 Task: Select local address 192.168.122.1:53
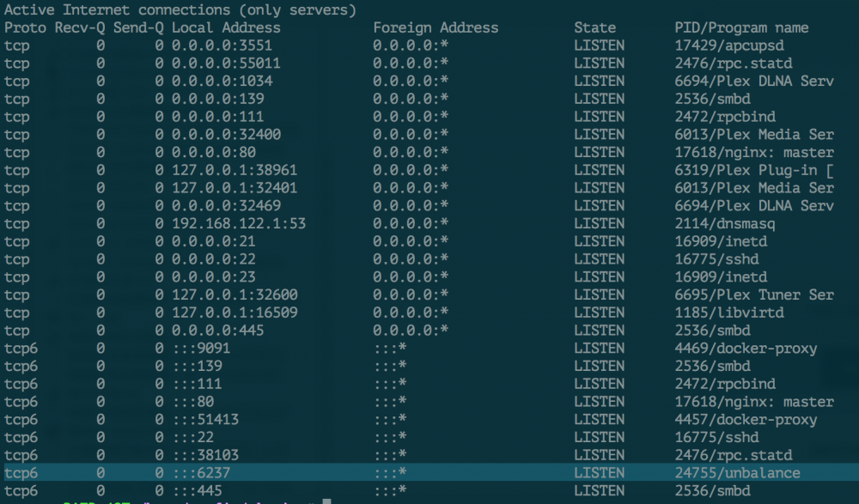[x=239, y=223]
